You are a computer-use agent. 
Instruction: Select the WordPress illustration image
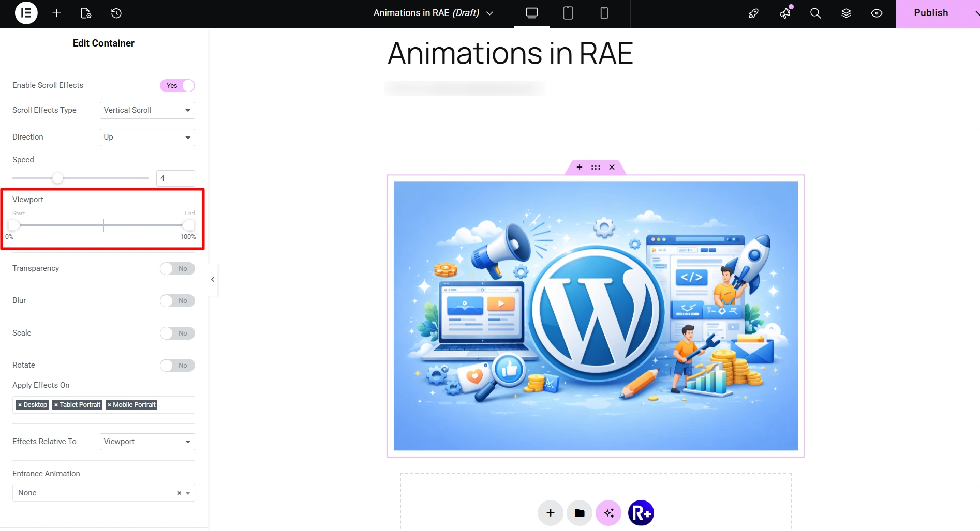tap(596, 316)
